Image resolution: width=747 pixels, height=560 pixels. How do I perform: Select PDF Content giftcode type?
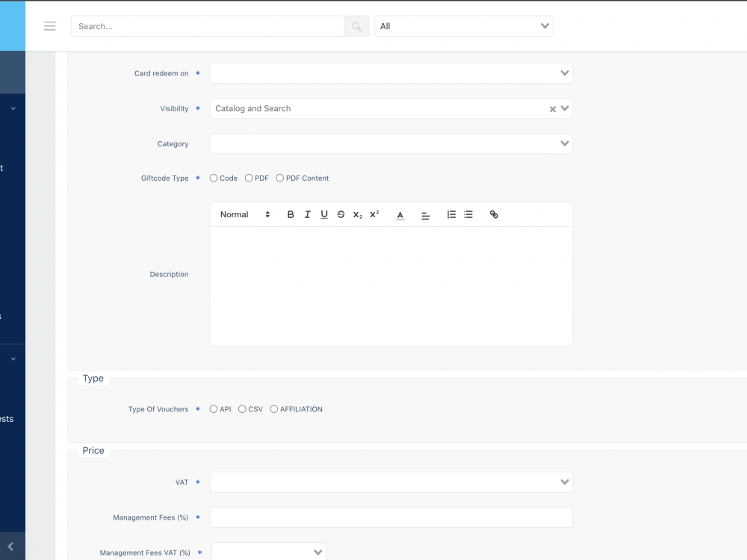tap(279, 178)
